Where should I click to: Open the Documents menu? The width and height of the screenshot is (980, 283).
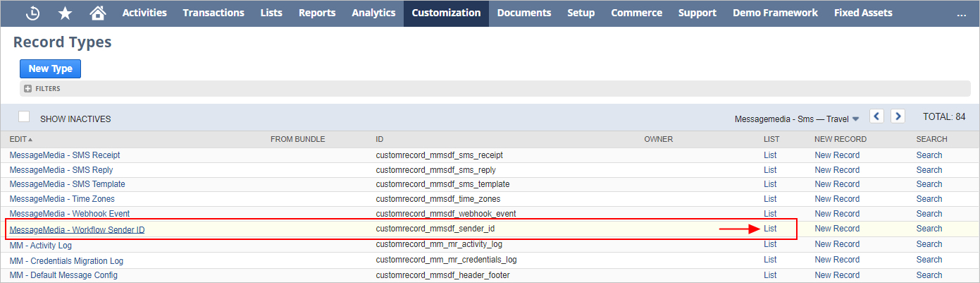coord(524,13)
